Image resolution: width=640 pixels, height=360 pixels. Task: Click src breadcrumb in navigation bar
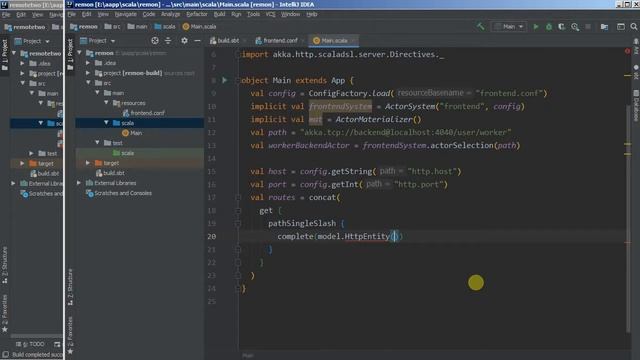tap(112, 27)
